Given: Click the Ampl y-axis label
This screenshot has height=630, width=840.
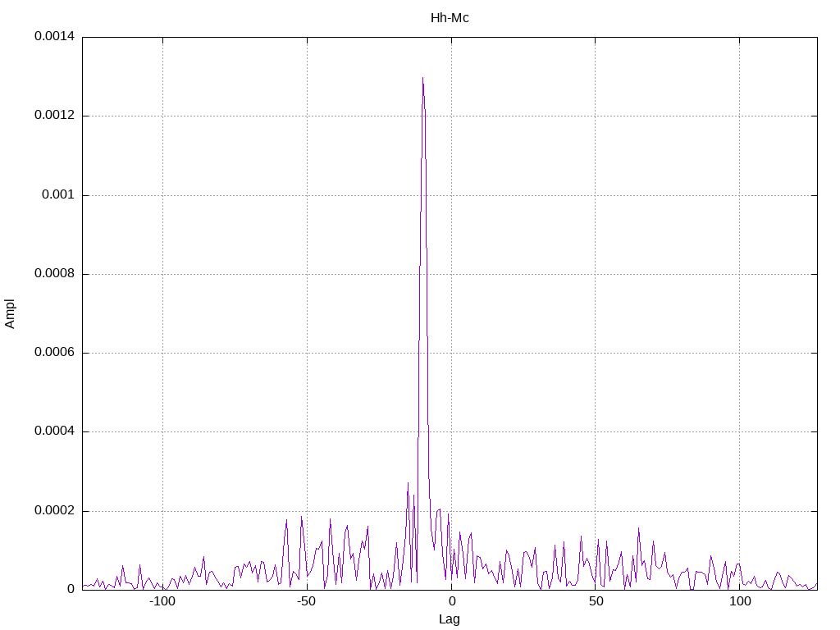Looking at the screenshot, I should (10, 314).
